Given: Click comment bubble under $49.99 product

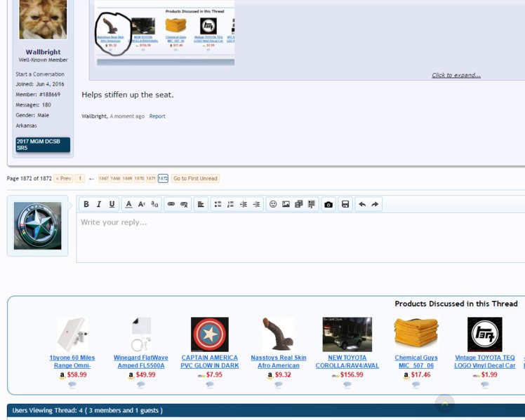Looking at the screenshot, I should [x=141, y=385].
